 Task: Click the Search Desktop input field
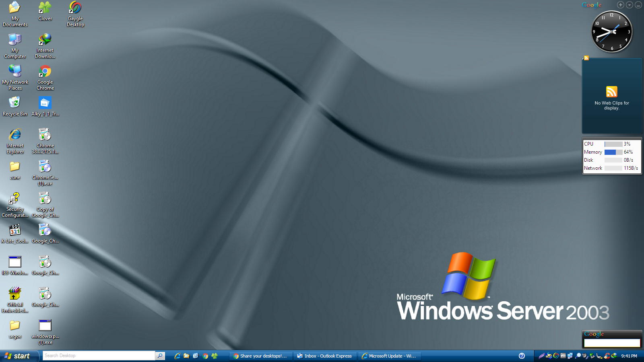pos(99,356)
